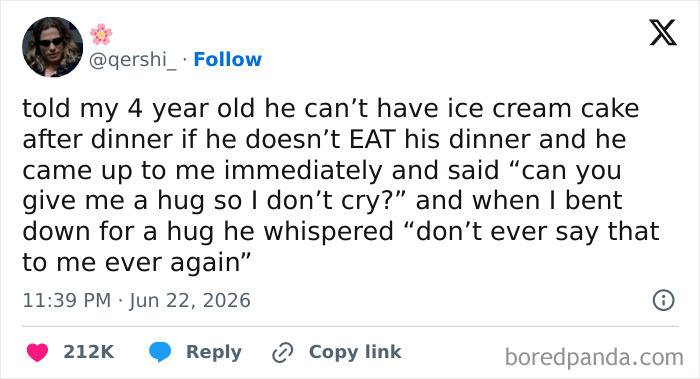This screenshot has height=379, width=700.
Task: Open the @qershi_ handle link
Action: [133, 60]
